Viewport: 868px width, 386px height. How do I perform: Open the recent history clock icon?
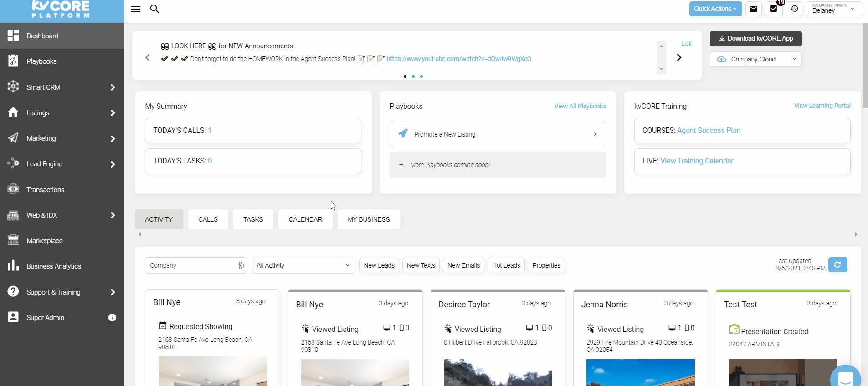tap(794, 9)
